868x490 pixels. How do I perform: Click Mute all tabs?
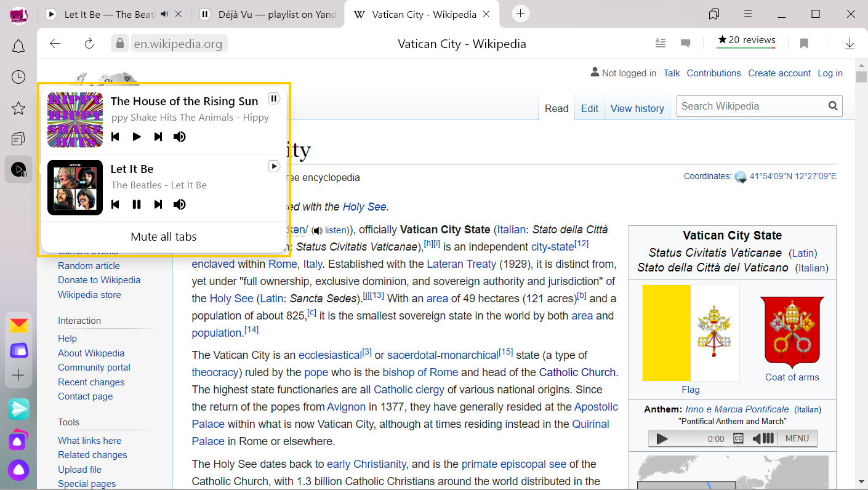coord(164,237)
